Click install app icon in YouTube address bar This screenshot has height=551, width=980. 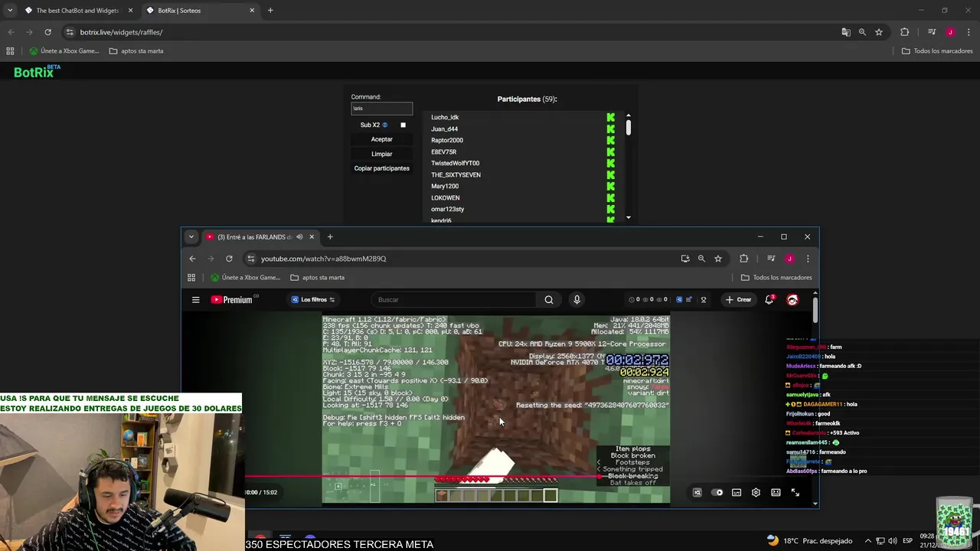684,259
